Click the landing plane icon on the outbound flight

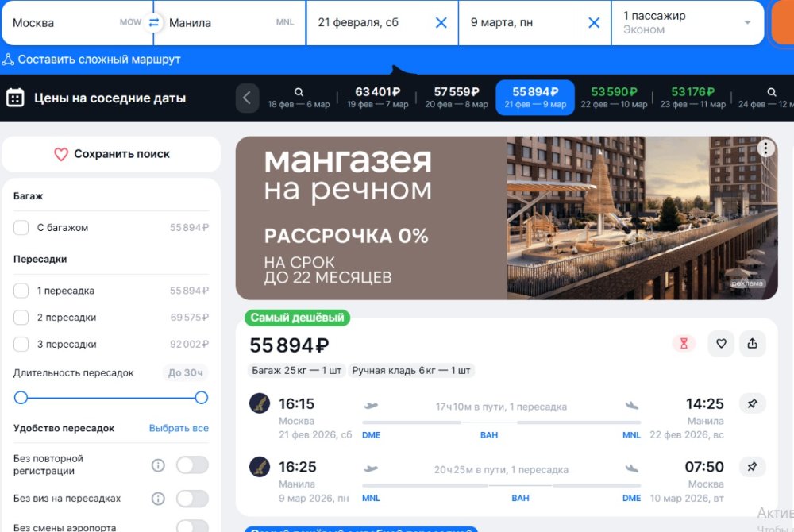[632, 406]
